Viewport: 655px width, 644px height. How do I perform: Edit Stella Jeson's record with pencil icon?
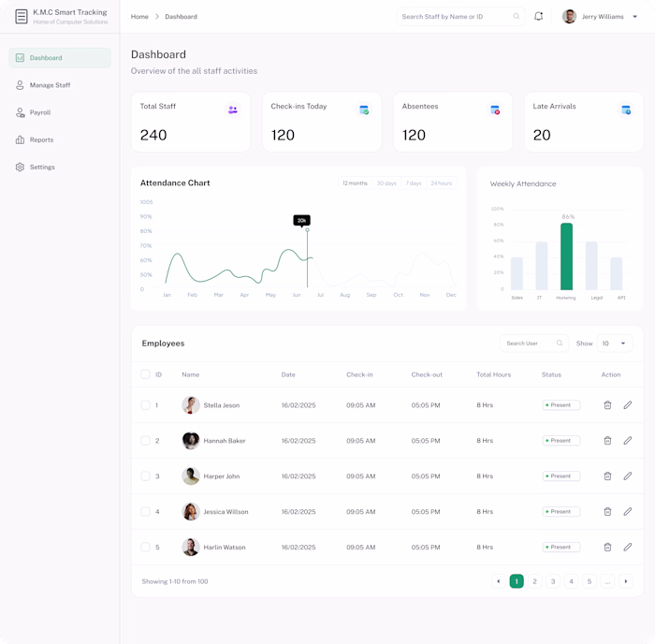tap(628, 405)
